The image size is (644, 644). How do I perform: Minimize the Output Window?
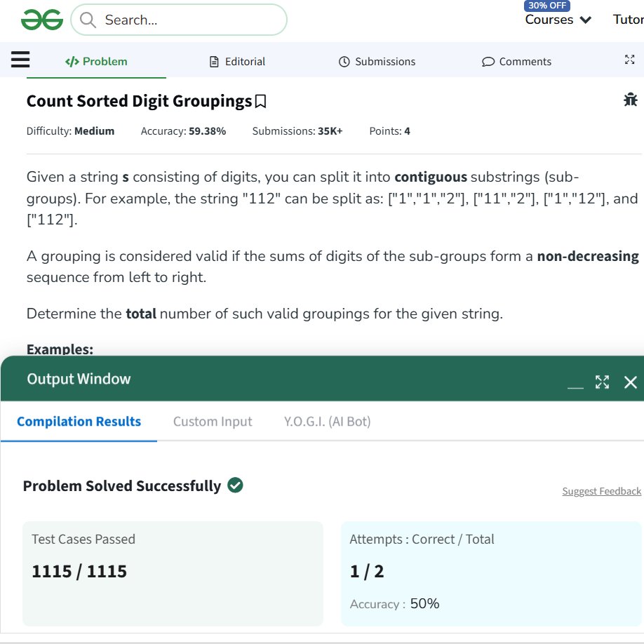[x=575, y=387]
